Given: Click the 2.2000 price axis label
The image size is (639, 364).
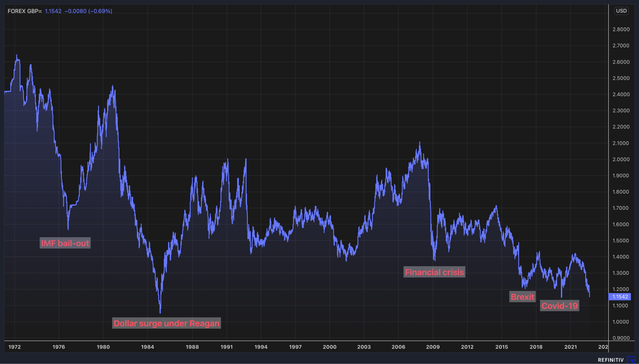Looking at the screenshot, I should pos(621,127).
